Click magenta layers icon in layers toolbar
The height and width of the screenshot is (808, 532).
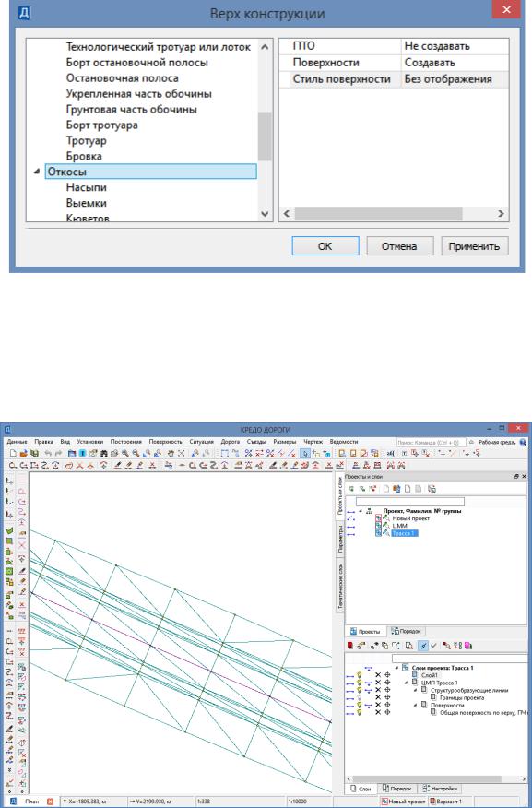pyautogui.click(x=468, y=646)
